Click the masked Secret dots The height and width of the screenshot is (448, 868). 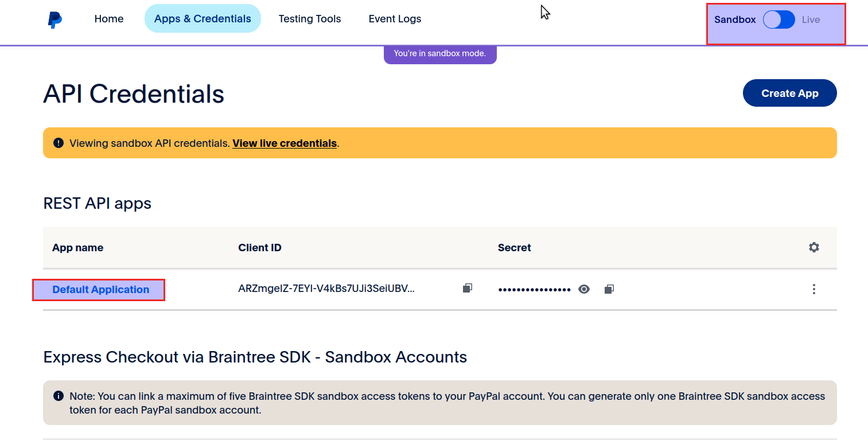tap(534, 290)
